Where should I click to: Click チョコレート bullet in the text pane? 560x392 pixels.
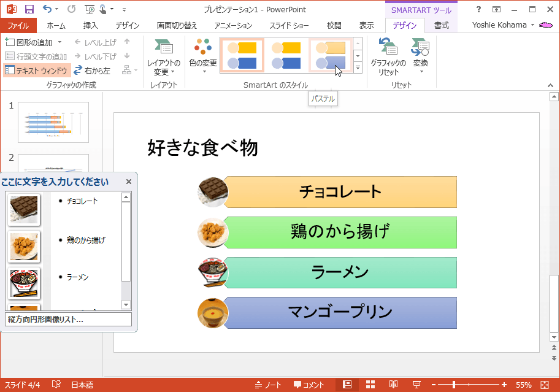coord(82,201)
